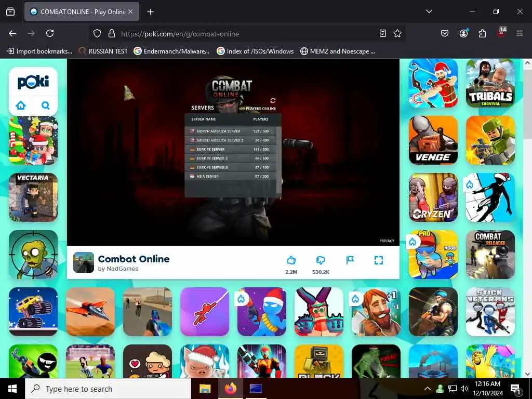List all tabs dropdown arrow
This screenshot has height=399, width=532.
coord(429,11)
